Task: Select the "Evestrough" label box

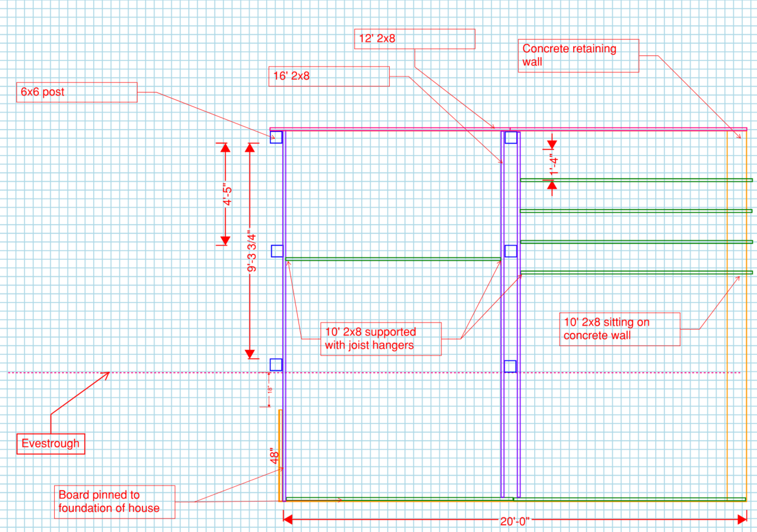Action: tap(51, 444)
